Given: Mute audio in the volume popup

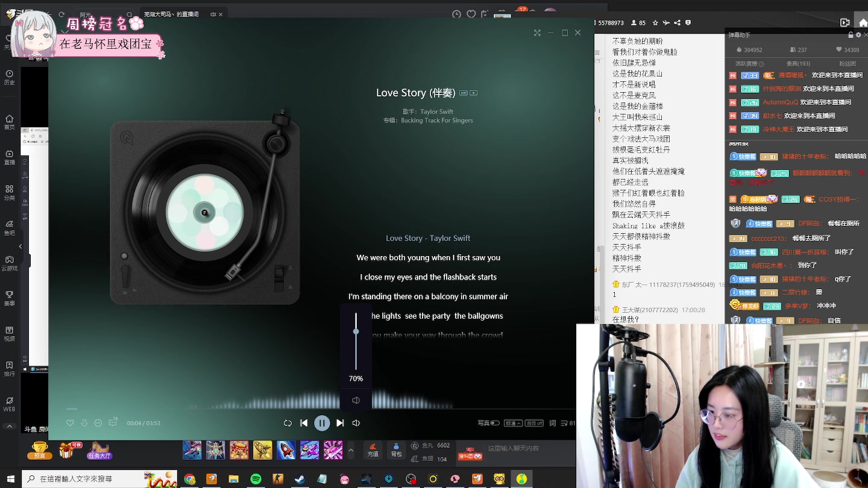Looking at the screenshot, I should pos(356,400).
